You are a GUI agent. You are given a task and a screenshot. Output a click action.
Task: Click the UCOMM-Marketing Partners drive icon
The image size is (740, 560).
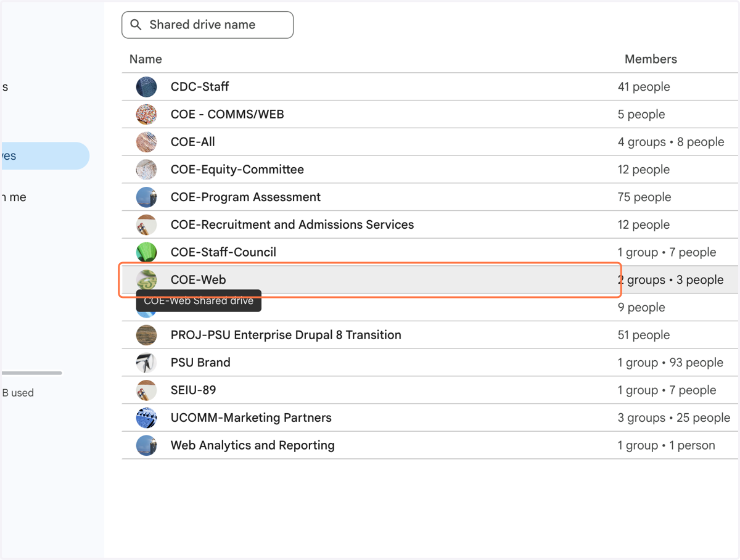tap(147, 418)
